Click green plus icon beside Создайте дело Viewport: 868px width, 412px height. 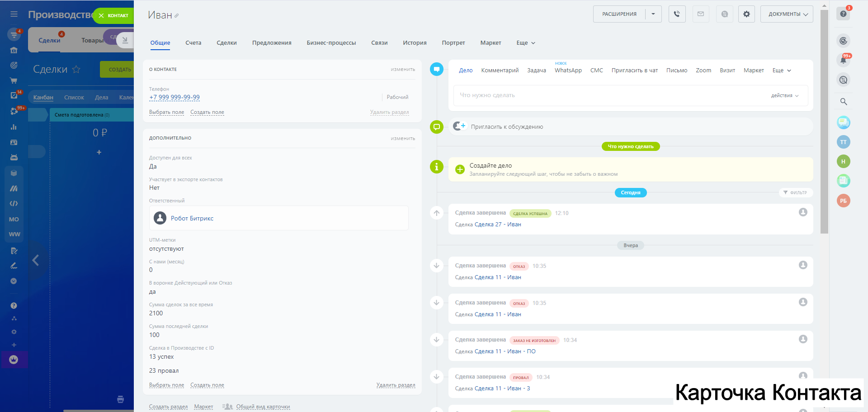point(460,169)
